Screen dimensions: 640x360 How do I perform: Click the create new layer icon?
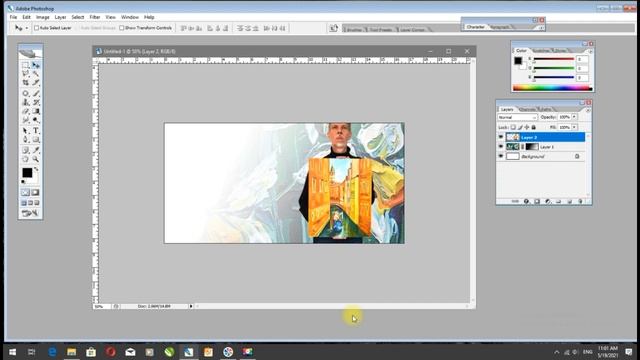[x=569, y=201]
